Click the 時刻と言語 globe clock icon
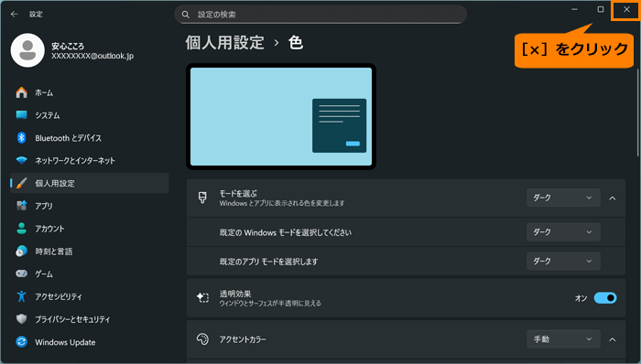 click(x=22, y=251)
